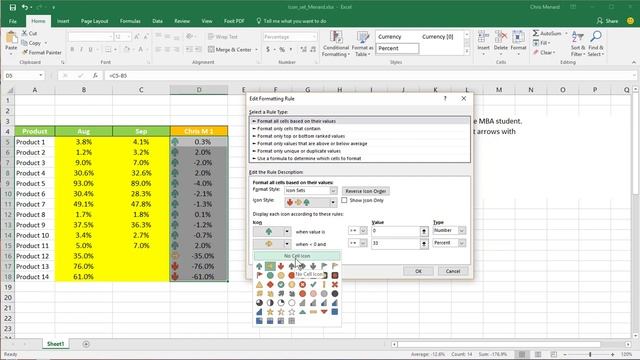Open Conditional Formatting in the ribbon
This screenshot has height=360, width=640.
[336, 43]
